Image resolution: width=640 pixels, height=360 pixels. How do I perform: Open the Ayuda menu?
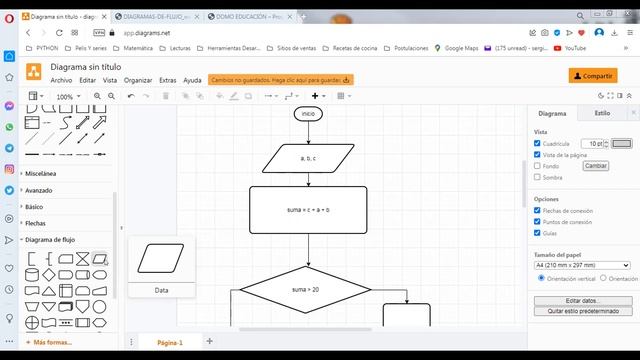click(192, 80)
